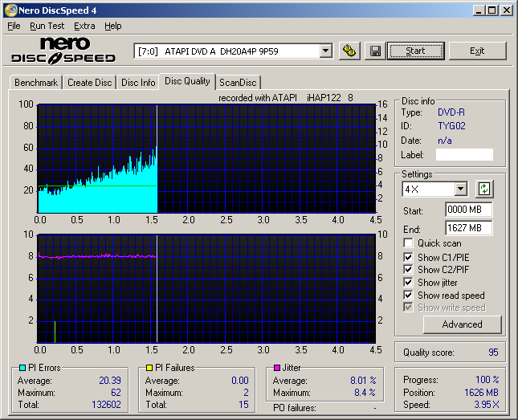Maximize the Nero DiscSpeed window

pos(492,10)
